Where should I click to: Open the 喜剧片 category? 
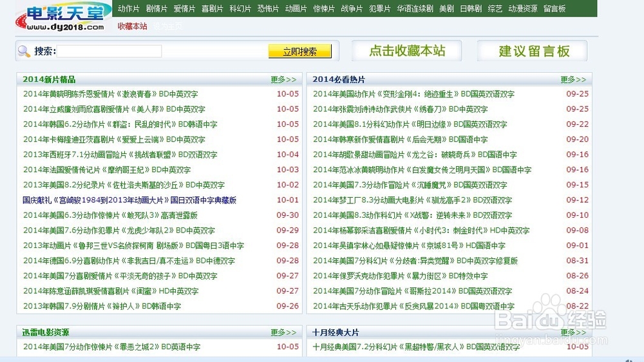click(213, 8)
